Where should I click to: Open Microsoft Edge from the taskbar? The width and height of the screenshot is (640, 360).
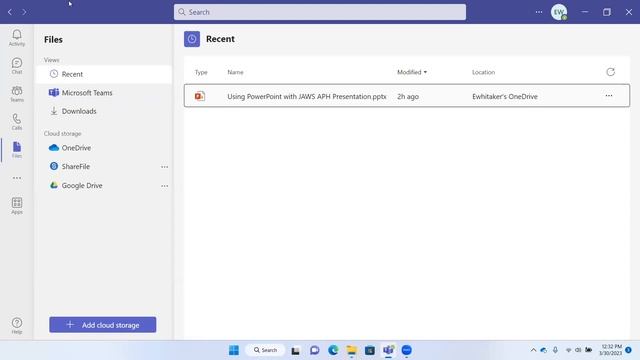click(333, 350)
